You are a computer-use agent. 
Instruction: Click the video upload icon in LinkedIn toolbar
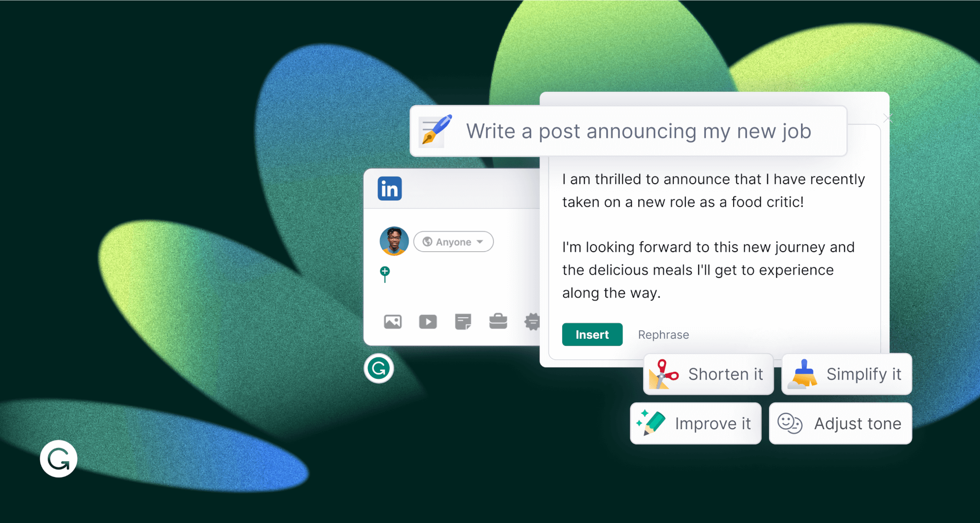coord(427,320)
